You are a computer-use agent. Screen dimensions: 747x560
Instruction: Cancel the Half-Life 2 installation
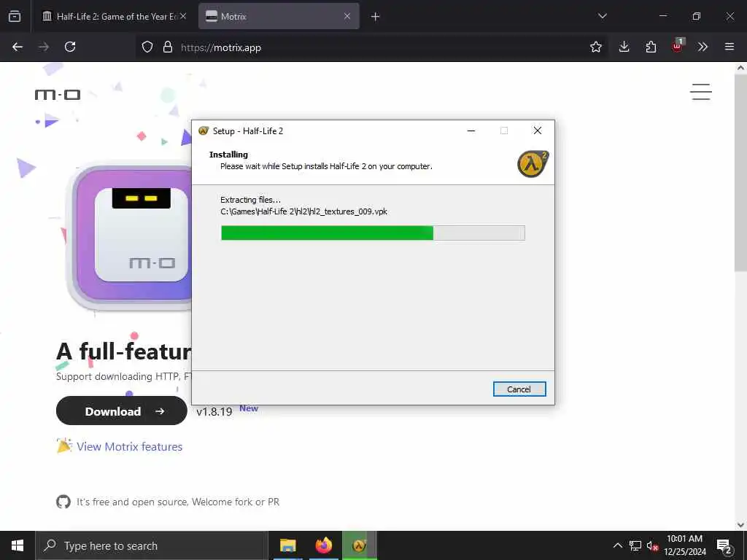coord(519,389)
